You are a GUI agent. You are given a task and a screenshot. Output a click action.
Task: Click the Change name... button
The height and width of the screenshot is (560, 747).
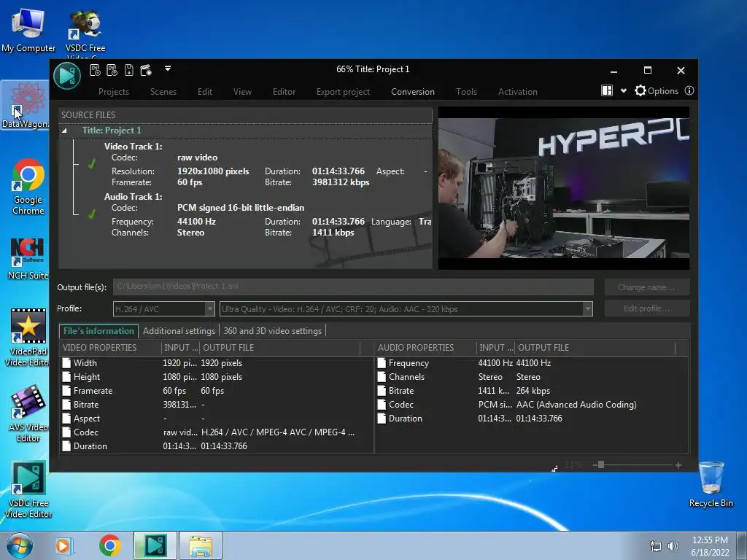pos(646,287)
